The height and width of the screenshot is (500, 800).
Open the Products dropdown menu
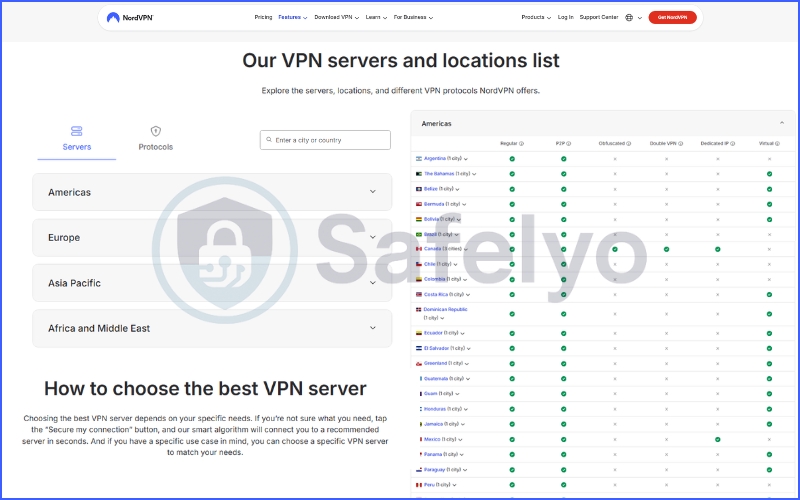click(536, 17)
